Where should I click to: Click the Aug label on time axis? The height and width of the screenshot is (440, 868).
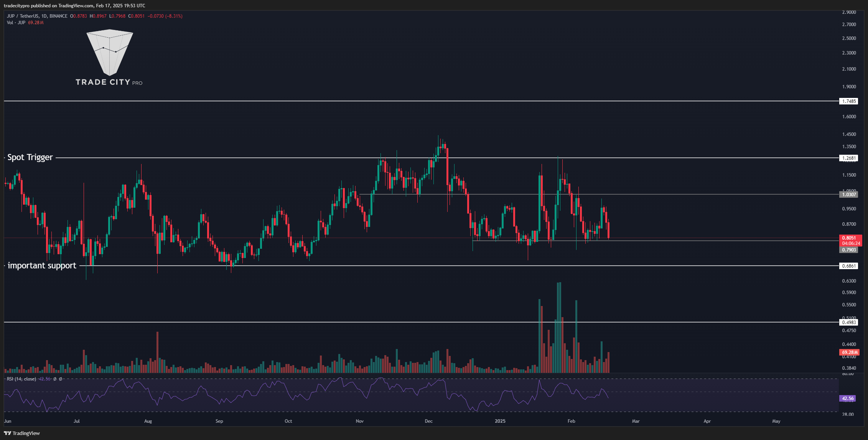click(148, 421)
